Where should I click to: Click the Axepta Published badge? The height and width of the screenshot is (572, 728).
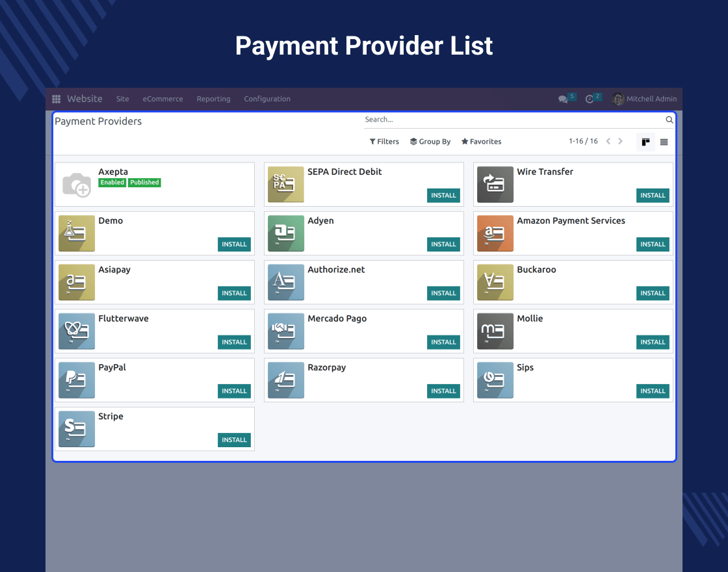[144, 183]
